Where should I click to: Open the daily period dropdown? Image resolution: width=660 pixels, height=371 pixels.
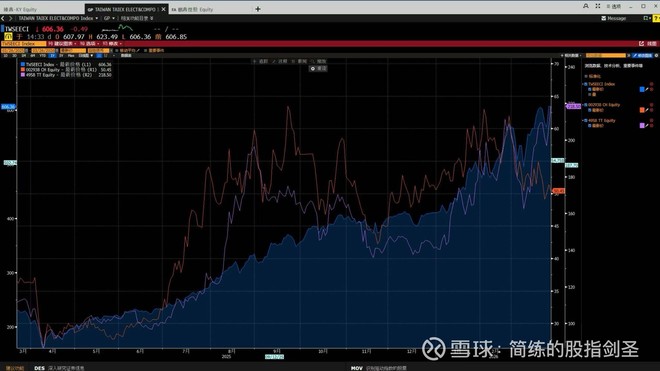coord(85,55)
